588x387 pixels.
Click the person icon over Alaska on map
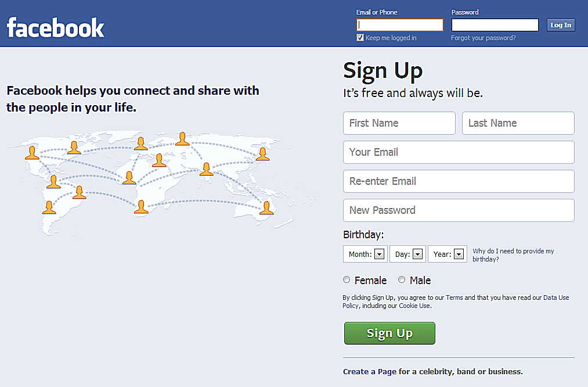click(x=32, y=152)
